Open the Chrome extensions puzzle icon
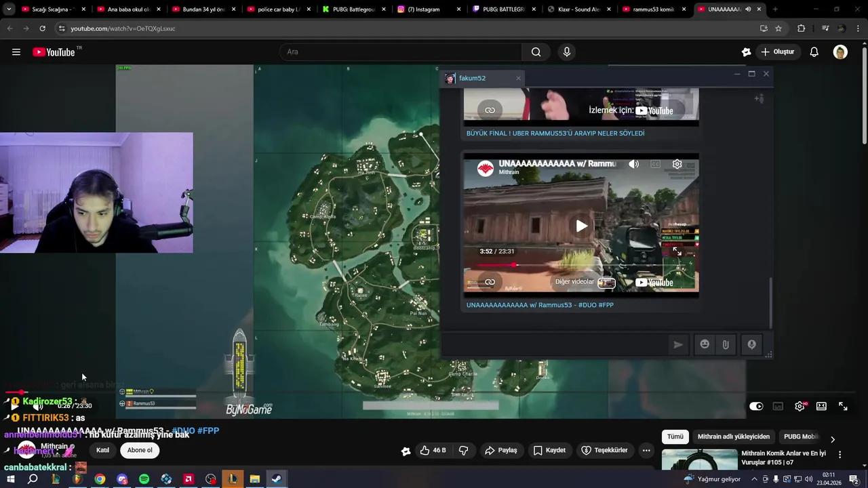The image size is (868, 488). 801,28
